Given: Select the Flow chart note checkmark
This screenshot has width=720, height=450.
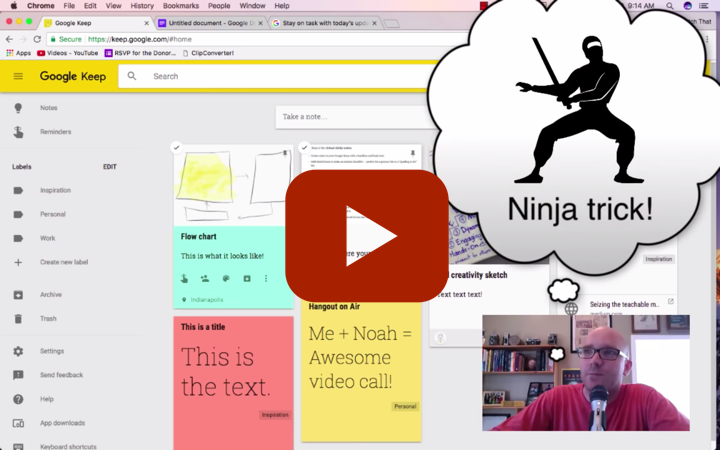Looking at the screenshot, I should [x=176, y=147].
